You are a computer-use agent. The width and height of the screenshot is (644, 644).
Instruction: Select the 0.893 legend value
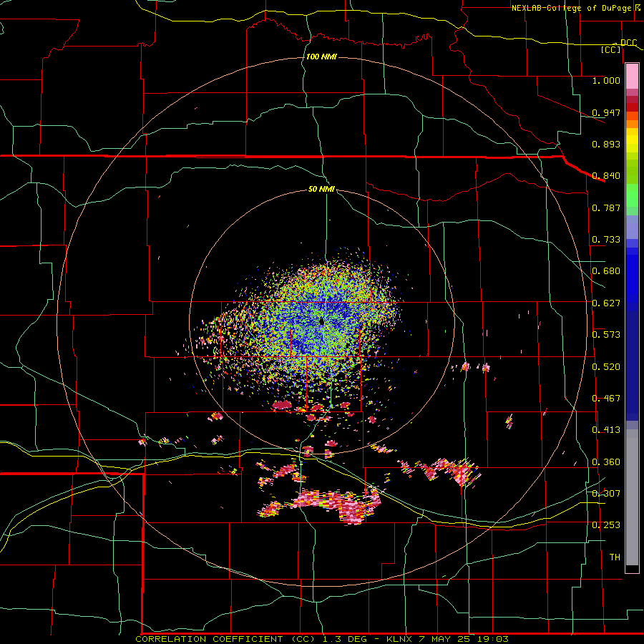(606, 144)
